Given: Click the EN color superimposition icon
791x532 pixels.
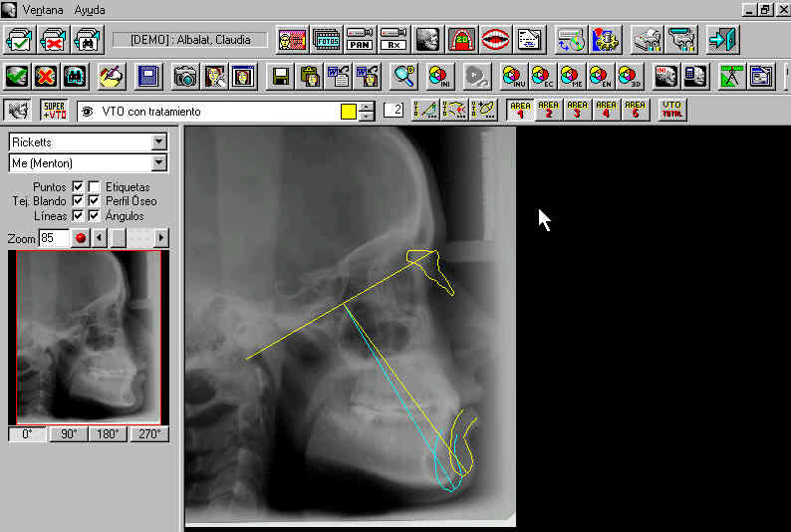Looking at the screenshot, I should point(600,76).
